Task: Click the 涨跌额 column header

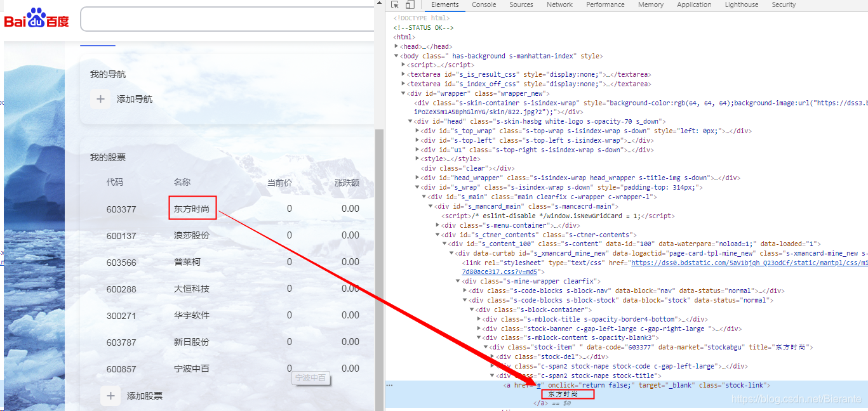Action: point(347,183)
